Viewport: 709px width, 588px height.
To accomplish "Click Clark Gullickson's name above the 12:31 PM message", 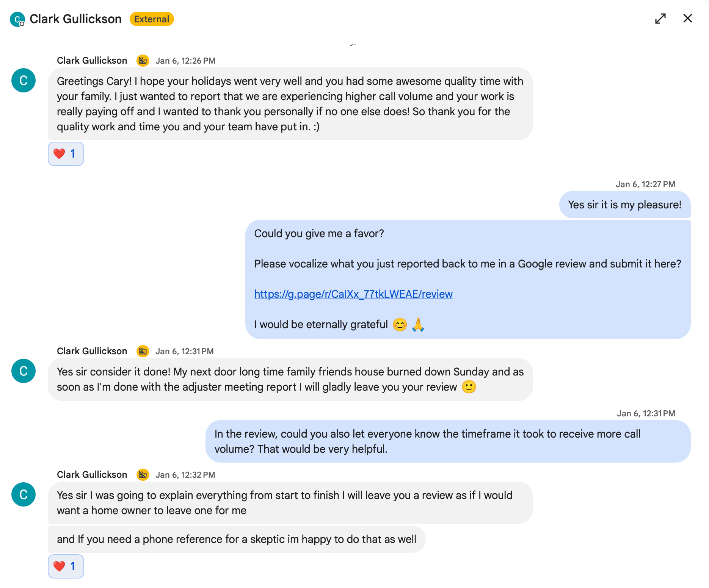I will click(92, 351).
